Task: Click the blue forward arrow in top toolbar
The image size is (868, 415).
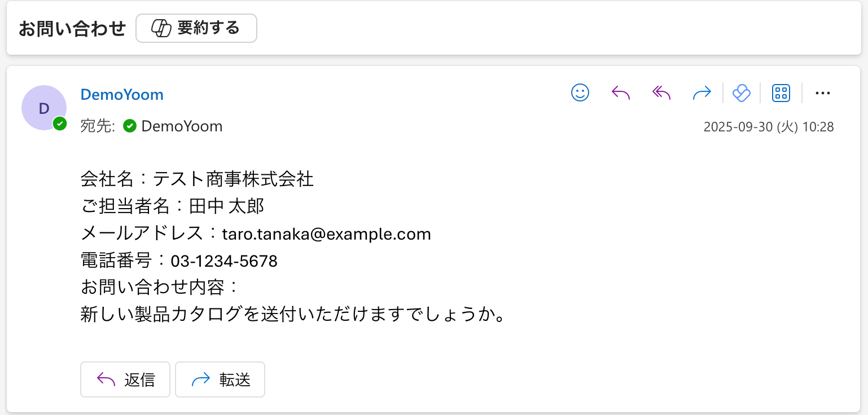Action: 702,93
